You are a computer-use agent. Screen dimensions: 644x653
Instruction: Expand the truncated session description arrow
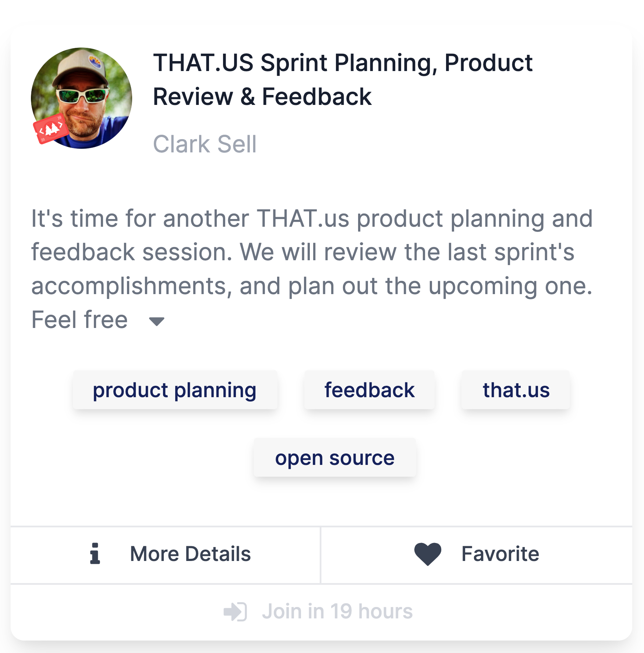(x=157, y=321)
